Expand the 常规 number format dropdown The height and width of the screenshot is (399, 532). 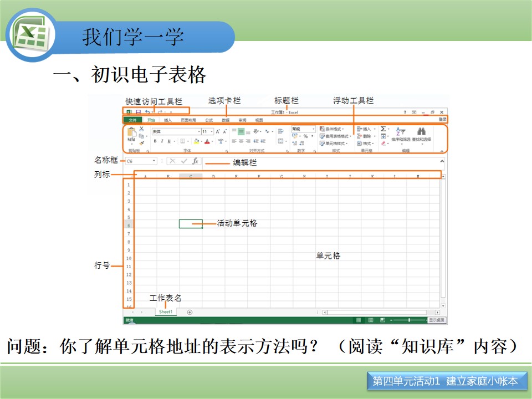[x=303, y=129]
